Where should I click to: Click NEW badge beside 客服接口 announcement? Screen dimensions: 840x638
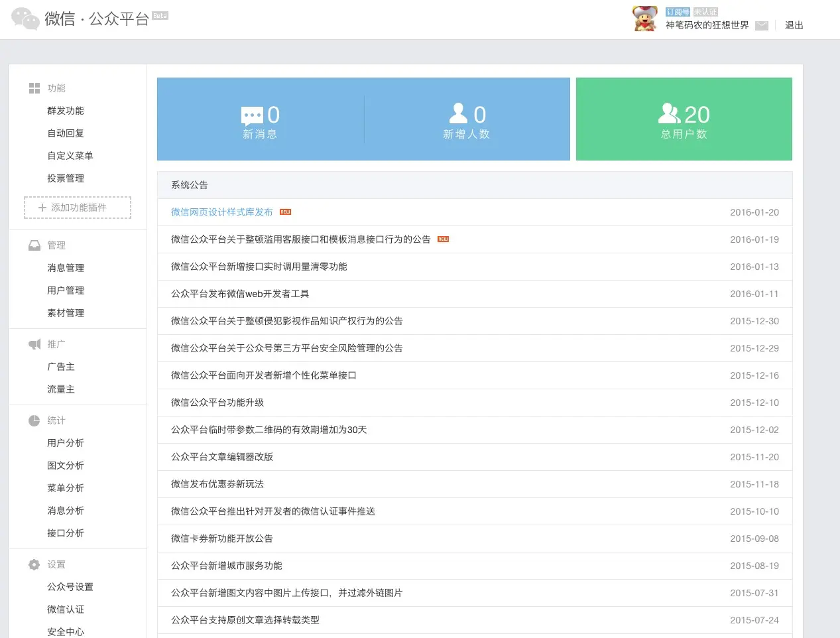[443, 239]
